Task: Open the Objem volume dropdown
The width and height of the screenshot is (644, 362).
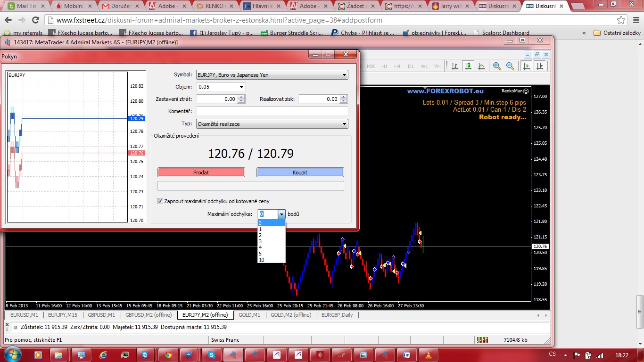Action: [x=241, y=87]
